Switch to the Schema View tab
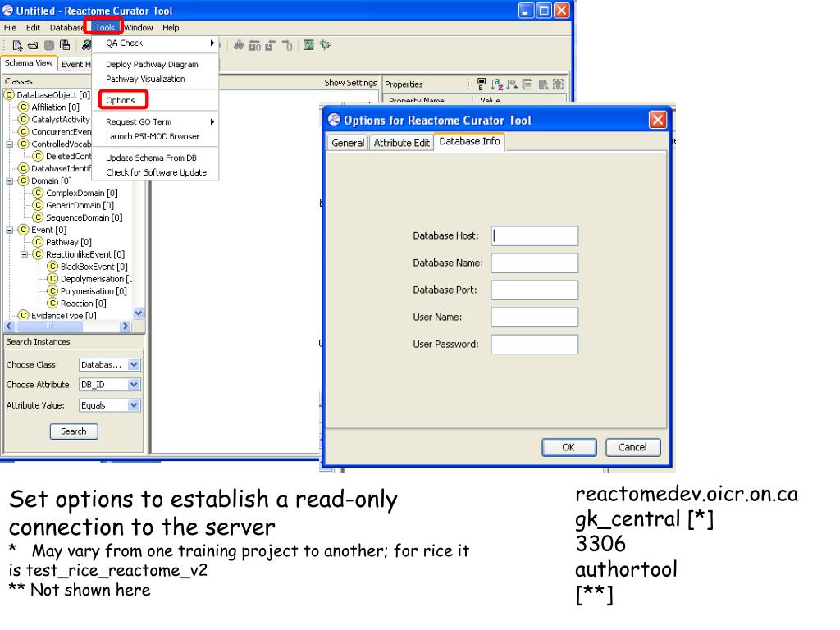Viewport: 840px width, 630px height. coord(29,63)
